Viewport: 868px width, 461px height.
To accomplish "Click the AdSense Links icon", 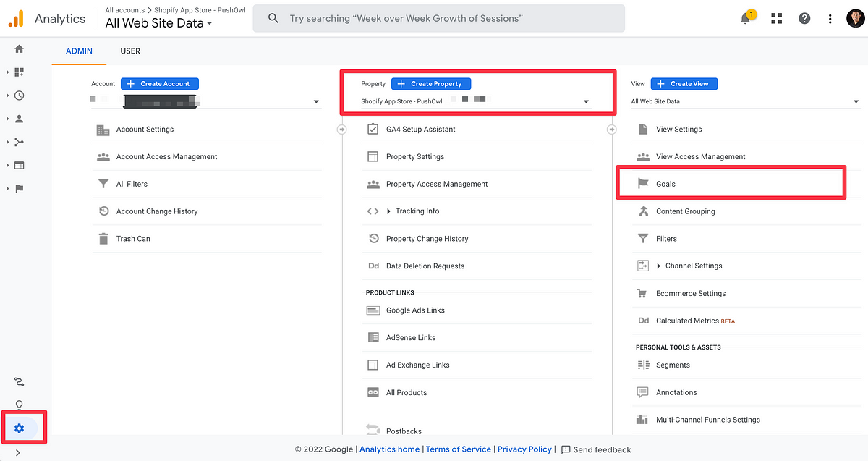I will tap(373, 338).
